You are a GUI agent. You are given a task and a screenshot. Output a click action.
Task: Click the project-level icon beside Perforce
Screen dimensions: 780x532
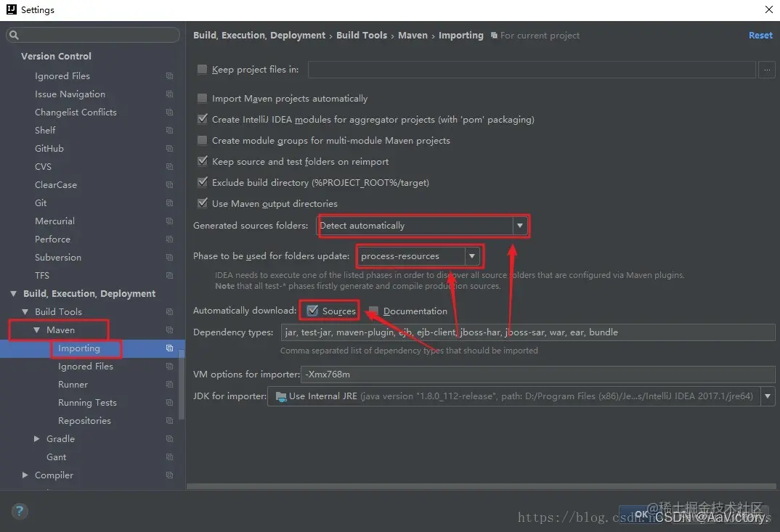pos(169,240)
